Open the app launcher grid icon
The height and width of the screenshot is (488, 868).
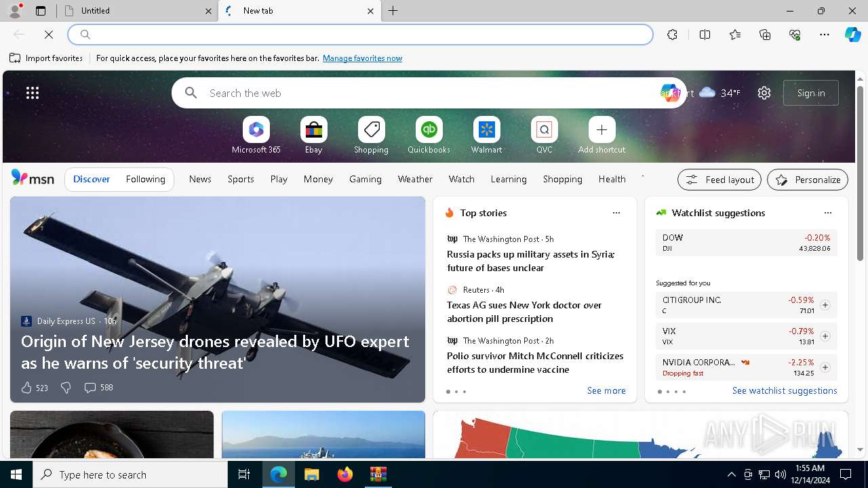(x=33, y=93)
